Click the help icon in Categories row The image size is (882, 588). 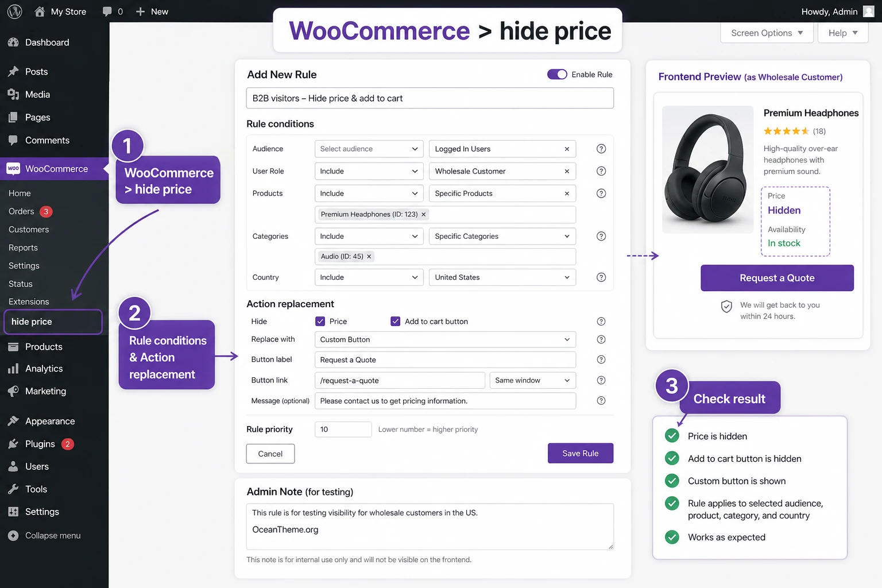(x=601, y=236)
